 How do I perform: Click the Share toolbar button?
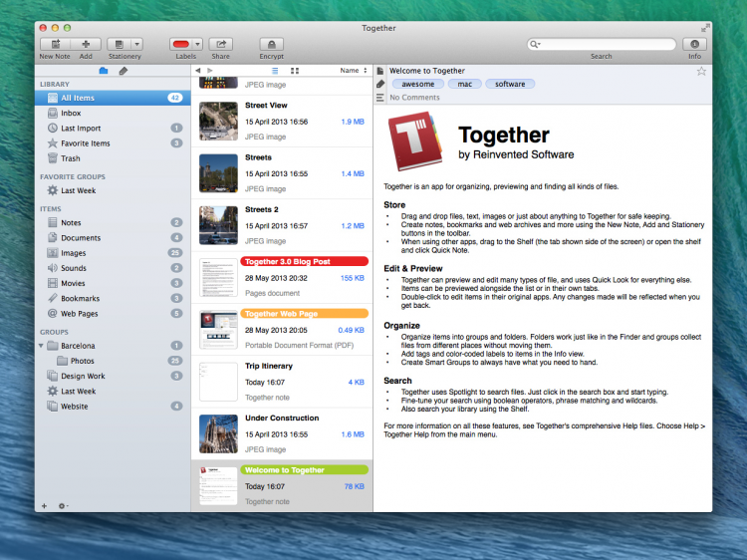click(x=220, y=44)
